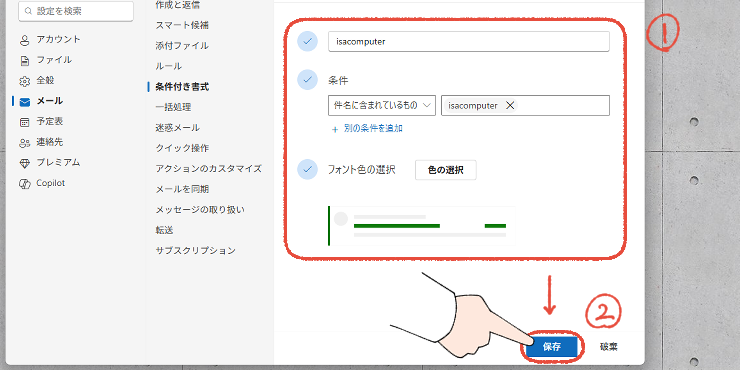Open アクションのカスタマイズ mail settings
The width and height of the screenshot is (740, 370).
[209, 168]
